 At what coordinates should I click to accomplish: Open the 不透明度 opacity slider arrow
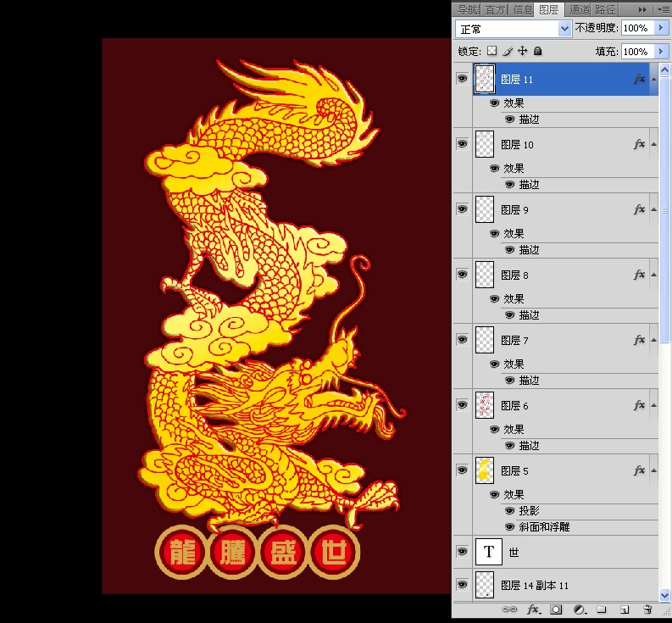click(x=661, y=28)
